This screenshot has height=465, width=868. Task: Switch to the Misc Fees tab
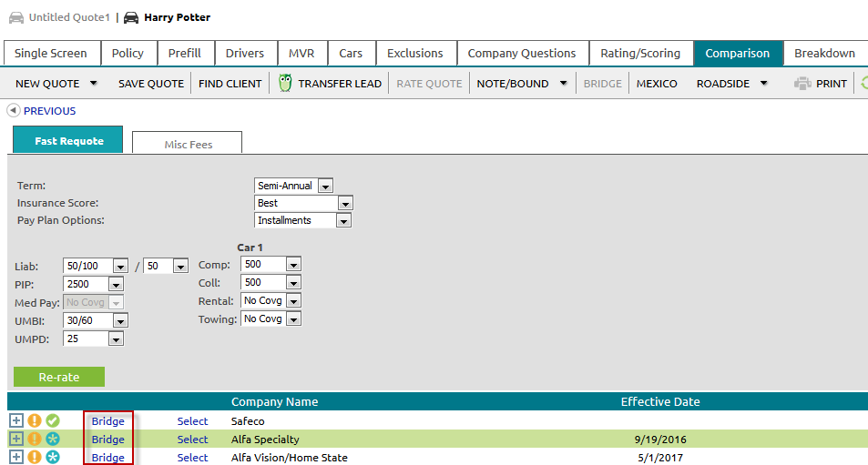click(188, 144)
